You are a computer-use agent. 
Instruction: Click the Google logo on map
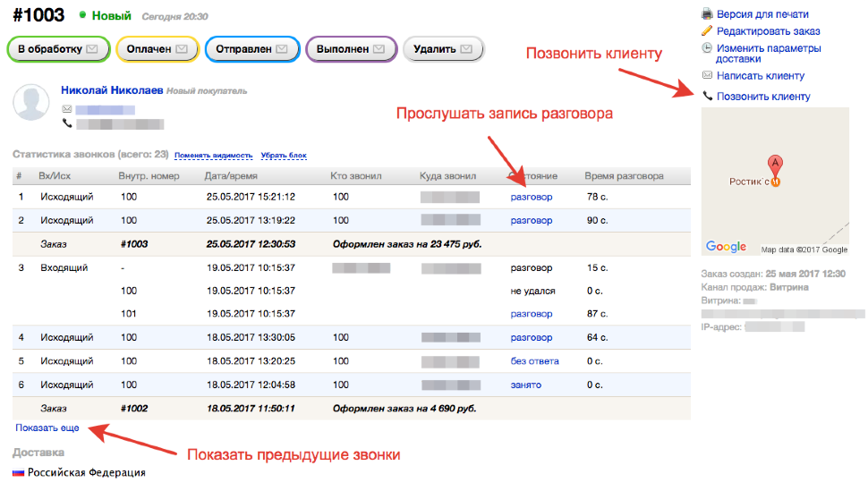coord(726,247)
